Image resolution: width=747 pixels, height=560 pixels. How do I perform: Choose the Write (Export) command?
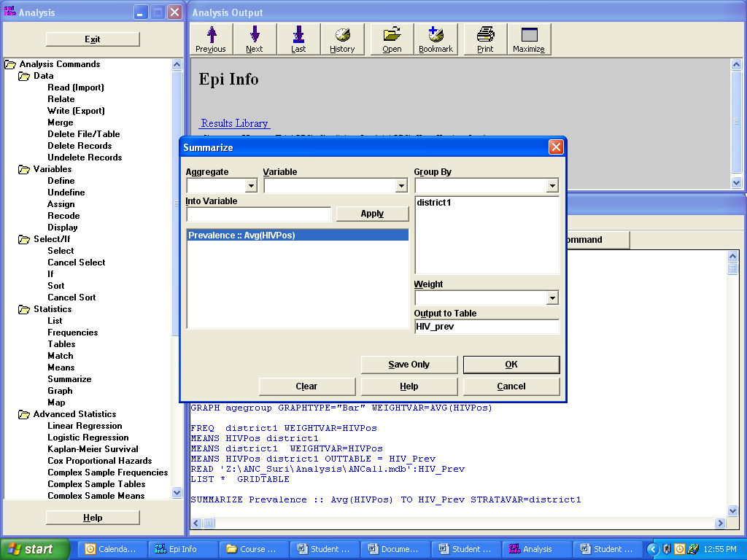tap(76, 111)
